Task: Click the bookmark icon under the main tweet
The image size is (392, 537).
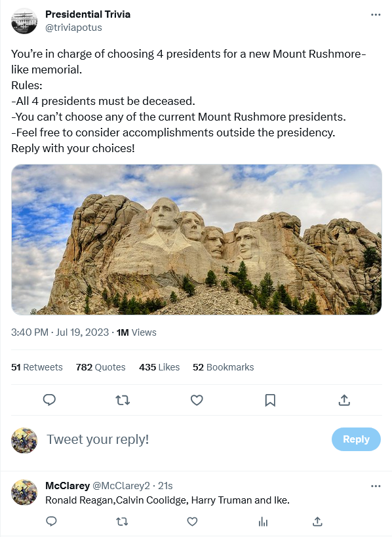Action: [x=270, y=400]
